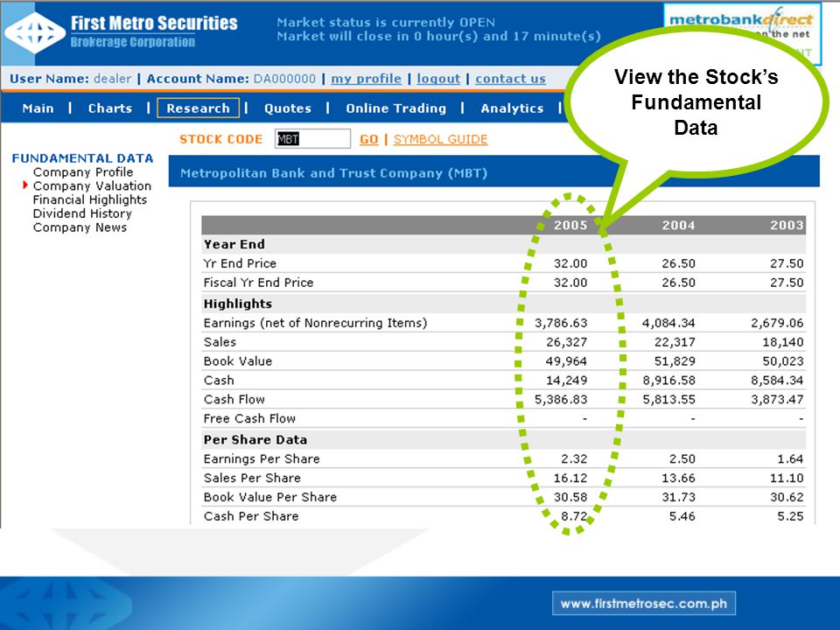Image resolution: width=840 pixels, height=630 pixels.
Task: Click the Cash Flow row label
Action: click(234, 399)
